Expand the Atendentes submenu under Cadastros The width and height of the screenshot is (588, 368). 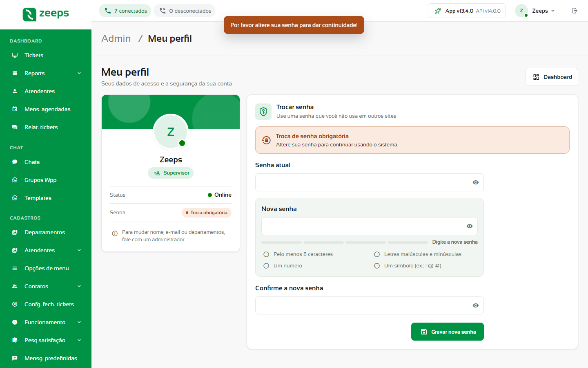point(79,250)
